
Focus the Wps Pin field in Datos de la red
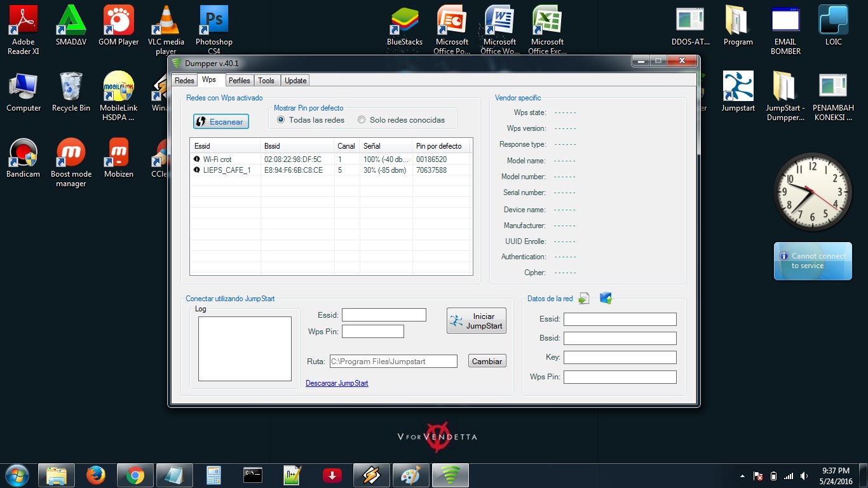620,377
